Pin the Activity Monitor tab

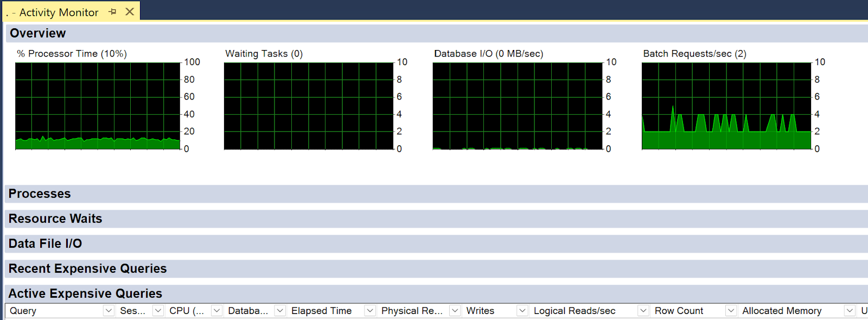112,11
